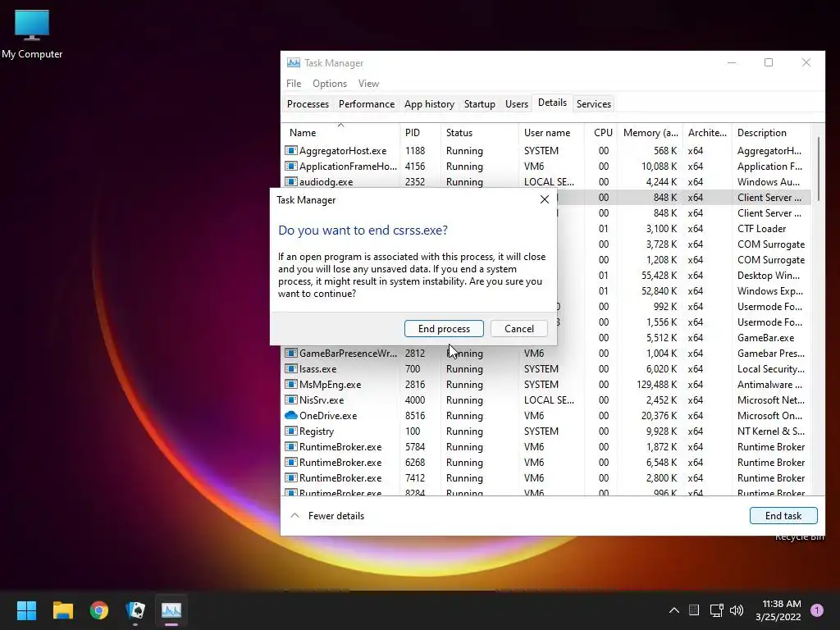Switch to Performance tab
840x630 pixels.
[367, 104]
